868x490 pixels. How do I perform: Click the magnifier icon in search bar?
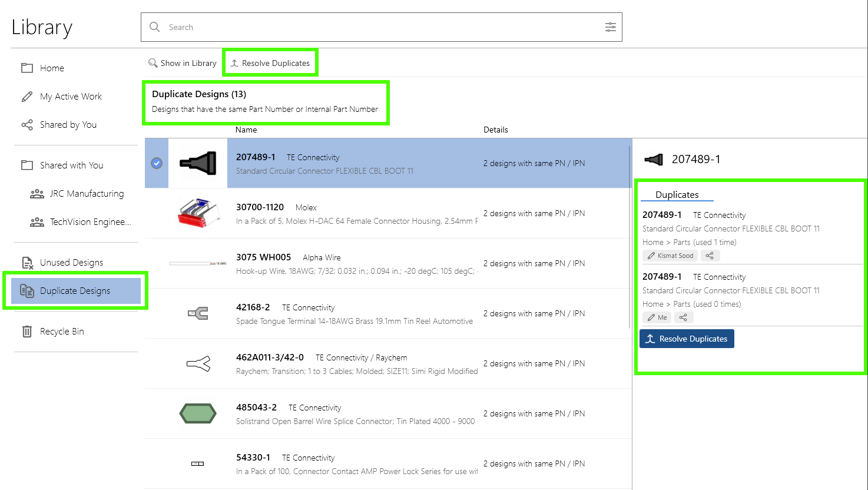pyautogui.click(x=155, y=27)
